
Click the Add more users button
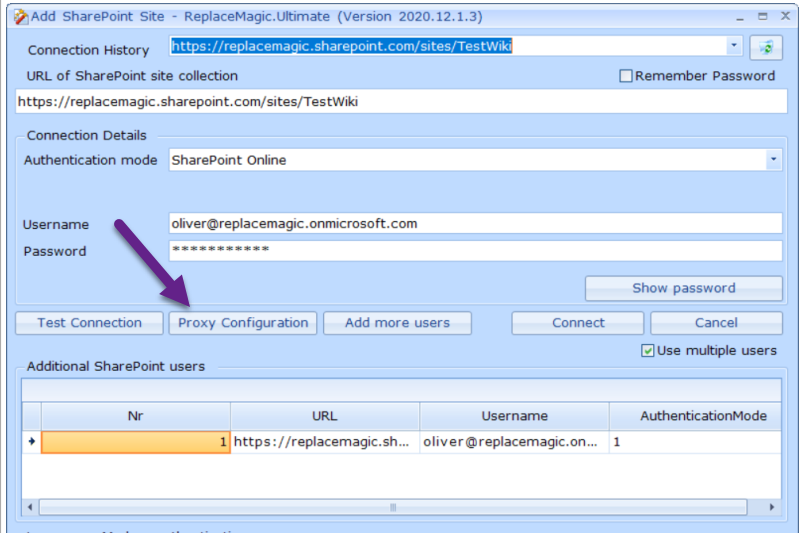[397, 323]
